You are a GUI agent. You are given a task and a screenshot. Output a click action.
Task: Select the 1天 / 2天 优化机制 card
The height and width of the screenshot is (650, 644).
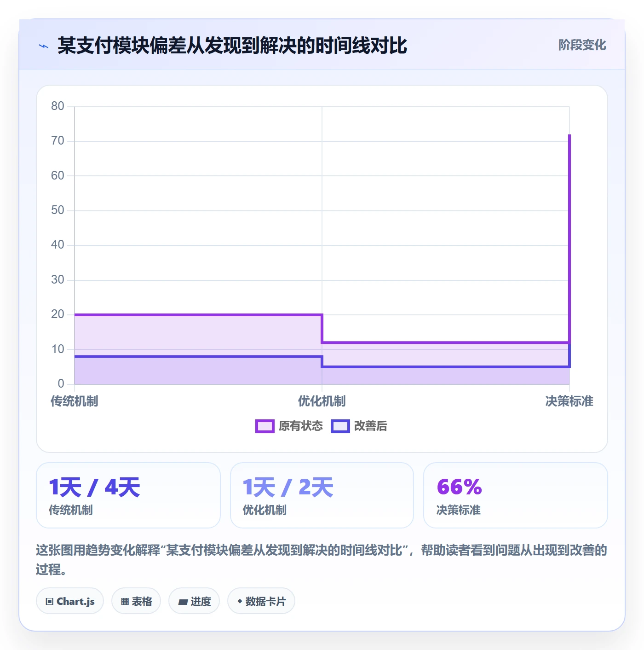coord(322,495)
